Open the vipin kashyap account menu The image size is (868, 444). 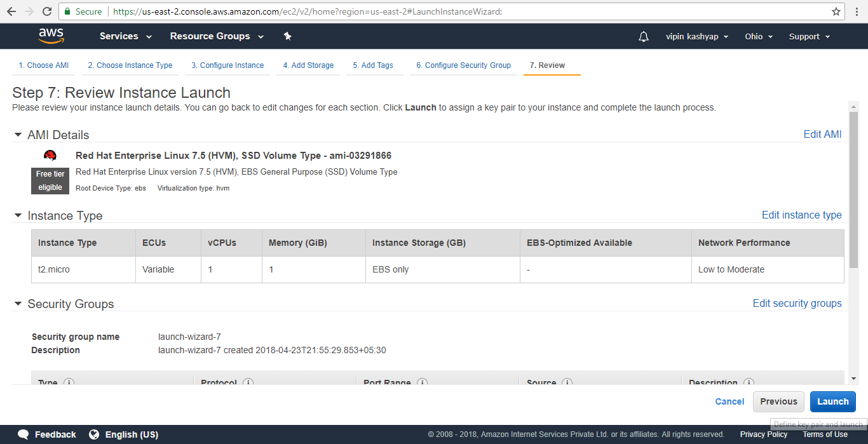coord(697,36)
